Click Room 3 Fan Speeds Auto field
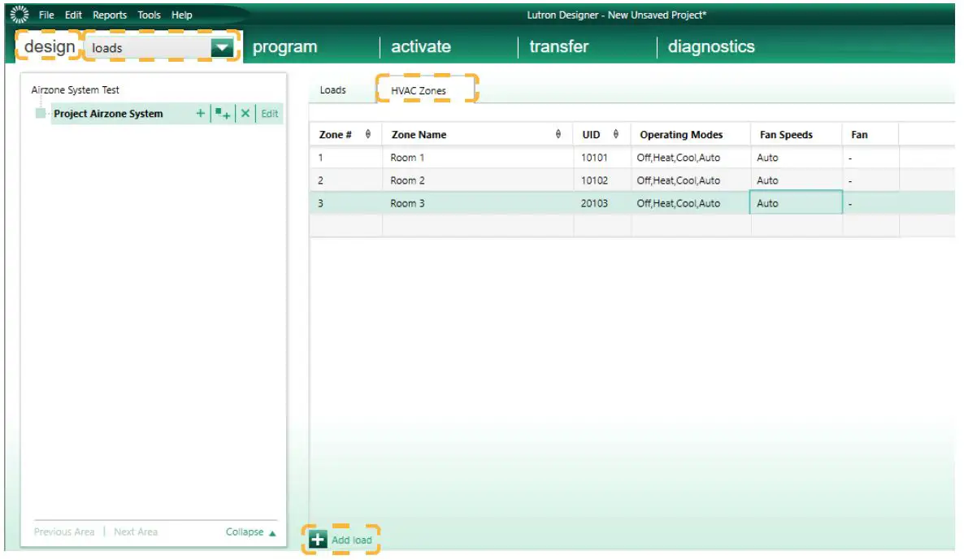This screenshot has width=964, height=560. pos(797,202)
